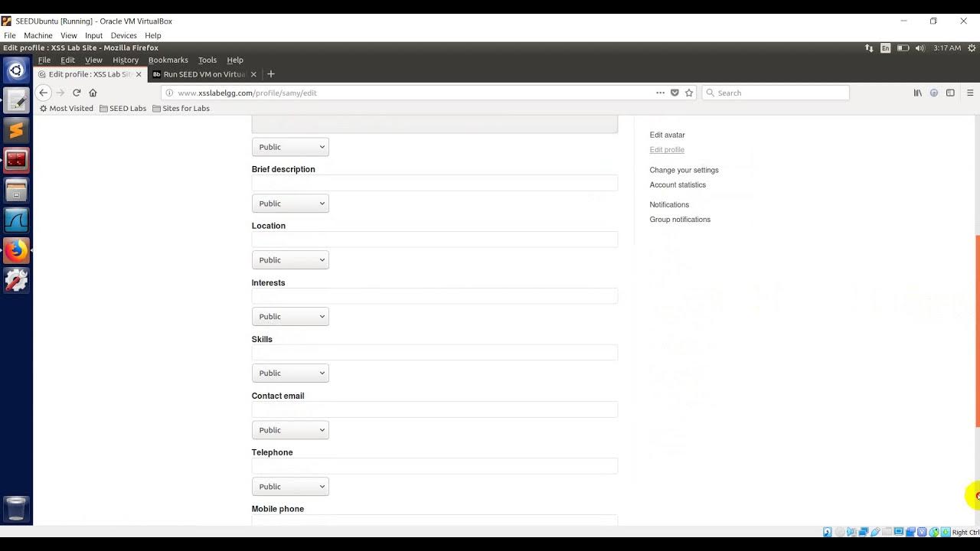Screen dimensions: 980x551
Task: Open the Files manager dock icon
Action: (x=16, y=190)
